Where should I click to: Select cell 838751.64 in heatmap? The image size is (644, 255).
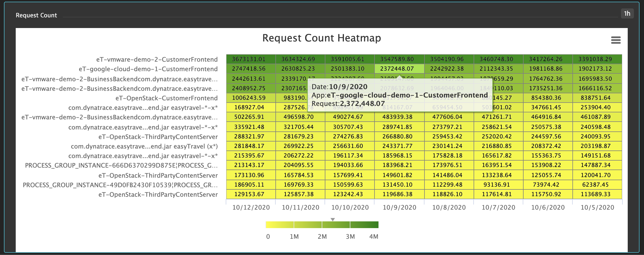point(597,98)
